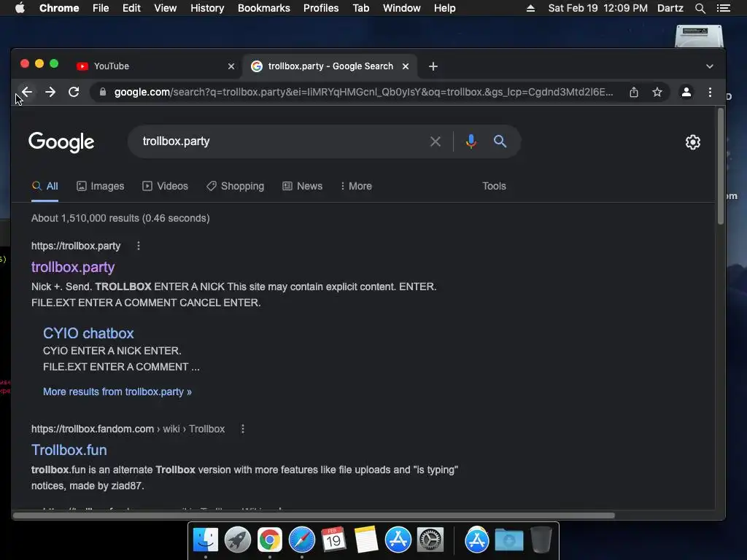
Task: Open Notes from the Dock
Action: [x=366, y=540]
